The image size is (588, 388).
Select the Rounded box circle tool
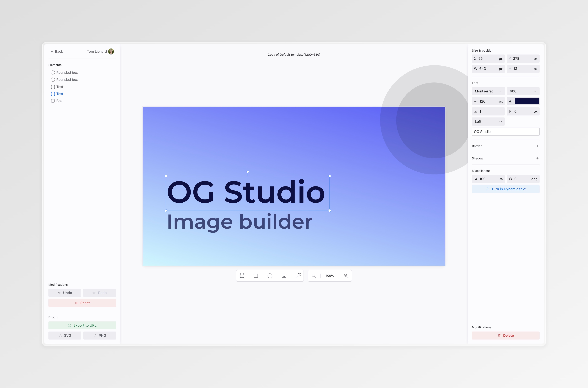[x=270, y=276]
